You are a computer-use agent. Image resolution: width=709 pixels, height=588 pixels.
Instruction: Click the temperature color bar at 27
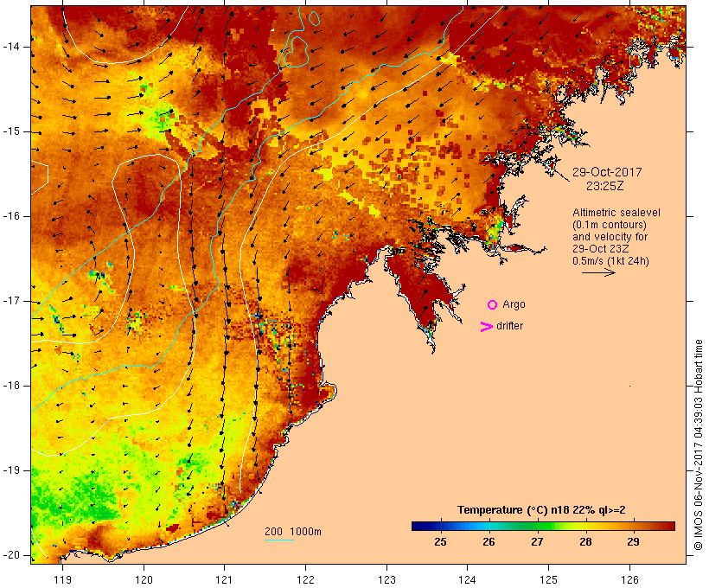pos(537,526)
